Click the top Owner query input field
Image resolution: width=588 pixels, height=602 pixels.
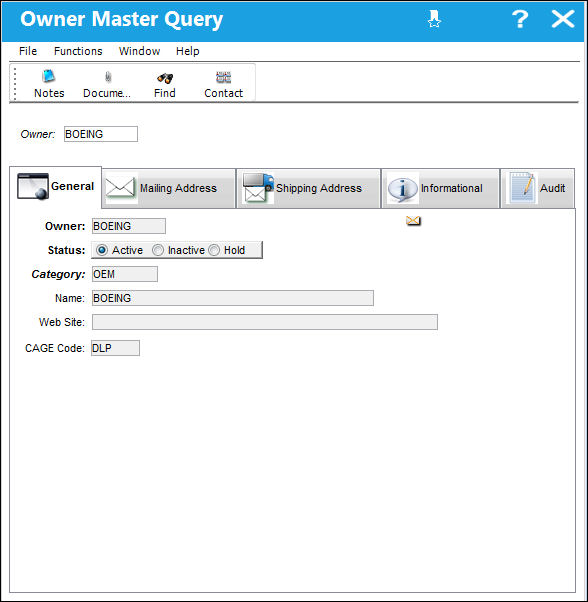[101, 134]
